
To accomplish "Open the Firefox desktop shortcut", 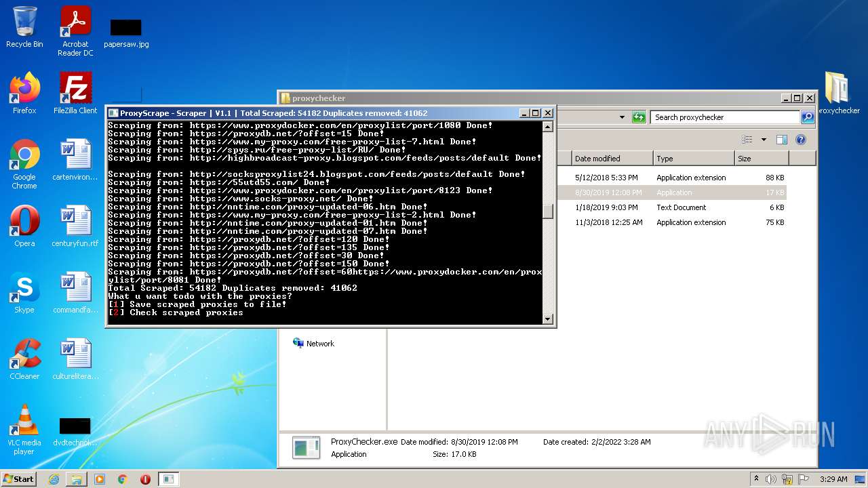I will 24,93.
